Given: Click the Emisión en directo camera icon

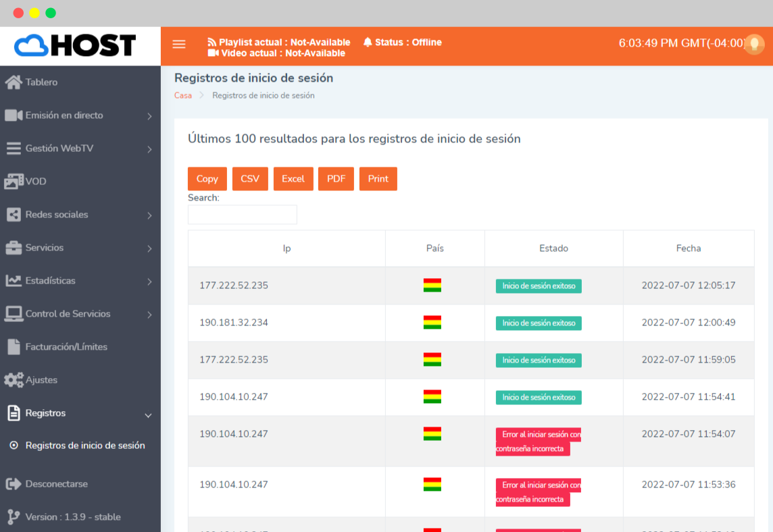Looking at the screenshot, I should tap(14, 115).
